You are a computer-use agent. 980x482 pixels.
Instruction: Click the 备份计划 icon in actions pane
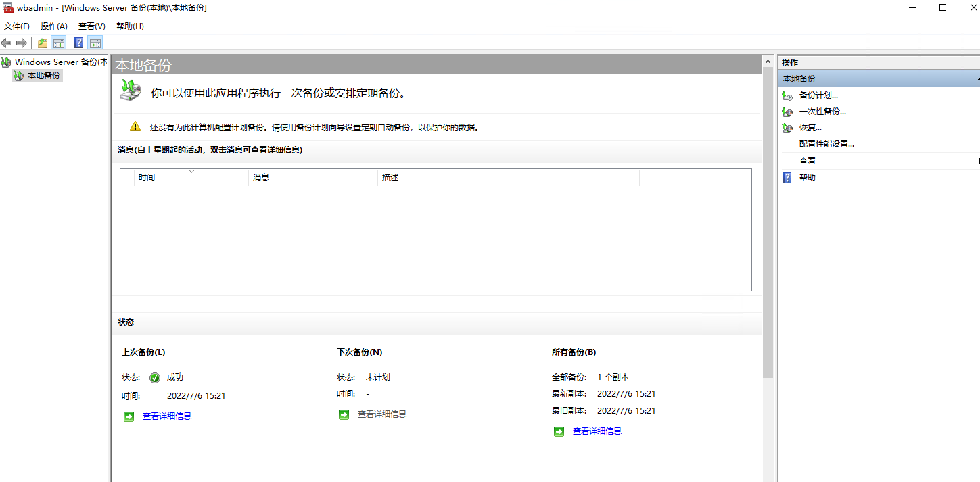787,96
